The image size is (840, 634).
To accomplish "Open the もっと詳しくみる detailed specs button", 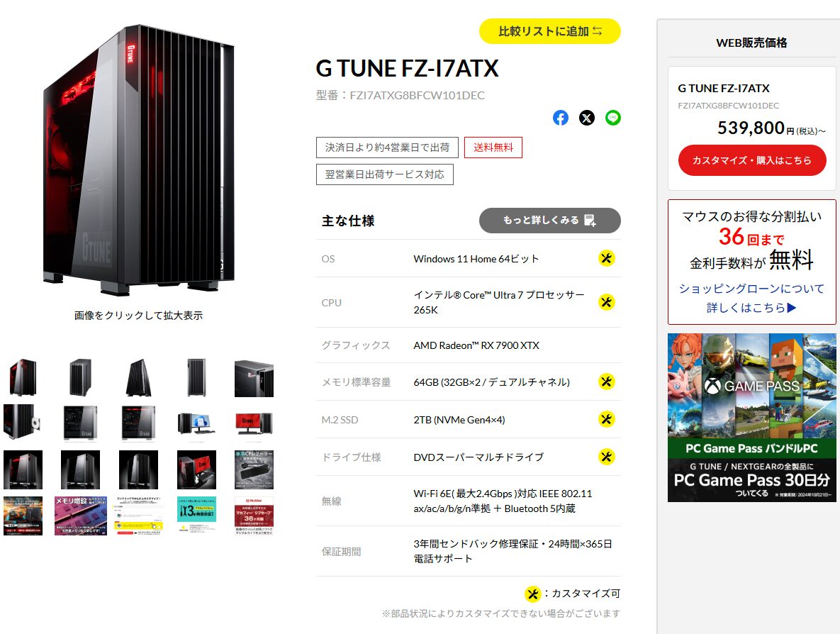I will point(549,221).
